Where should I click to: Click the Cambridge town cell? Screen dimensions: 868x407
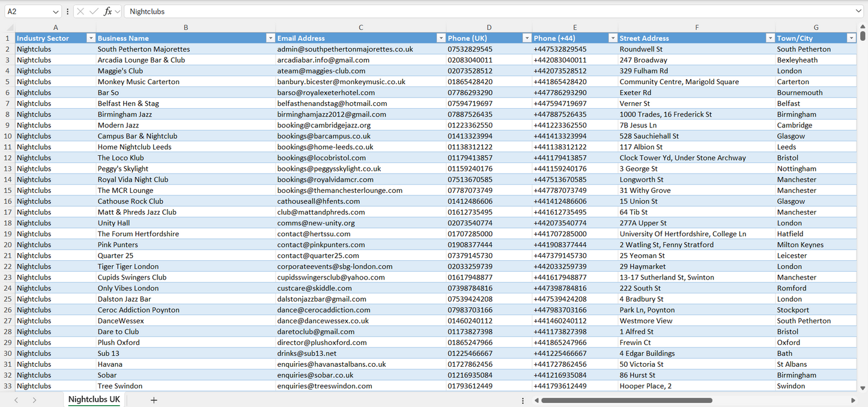pyautogui.click(x=816, y=125)
